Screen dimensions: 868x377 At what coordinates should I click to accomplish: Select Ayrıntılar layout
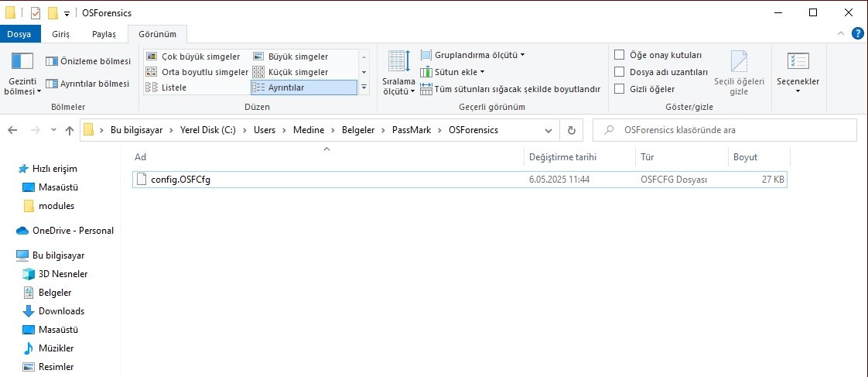pyautogui.click(x=304, y=87)
